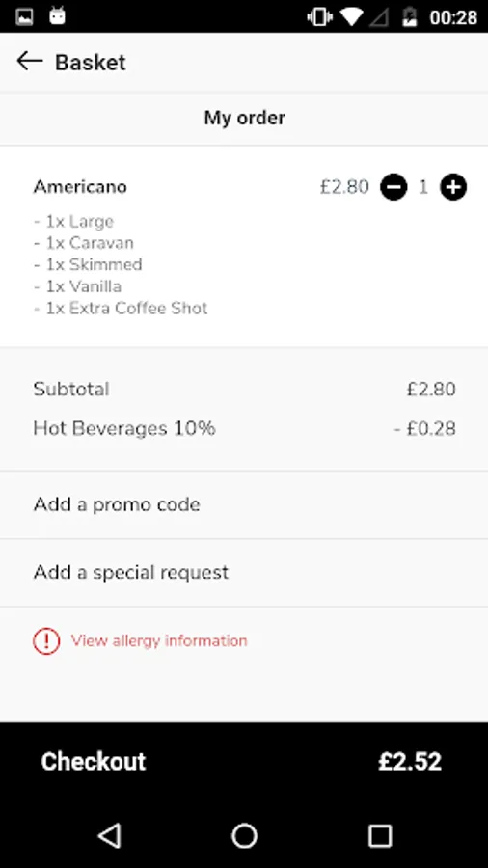This screenshot has height=868, width=488.
Task: Decrease Americano quantity with minus icon
Action: [393, 187]
